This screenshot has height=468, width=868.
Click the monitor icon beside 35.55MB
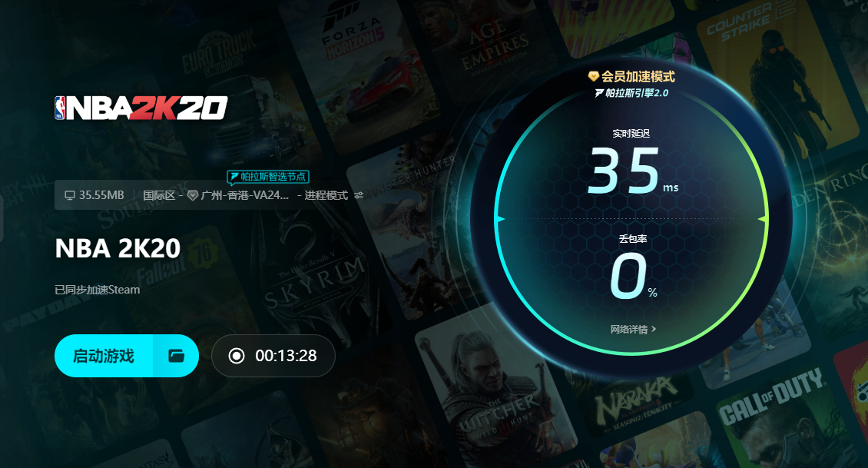70,195
